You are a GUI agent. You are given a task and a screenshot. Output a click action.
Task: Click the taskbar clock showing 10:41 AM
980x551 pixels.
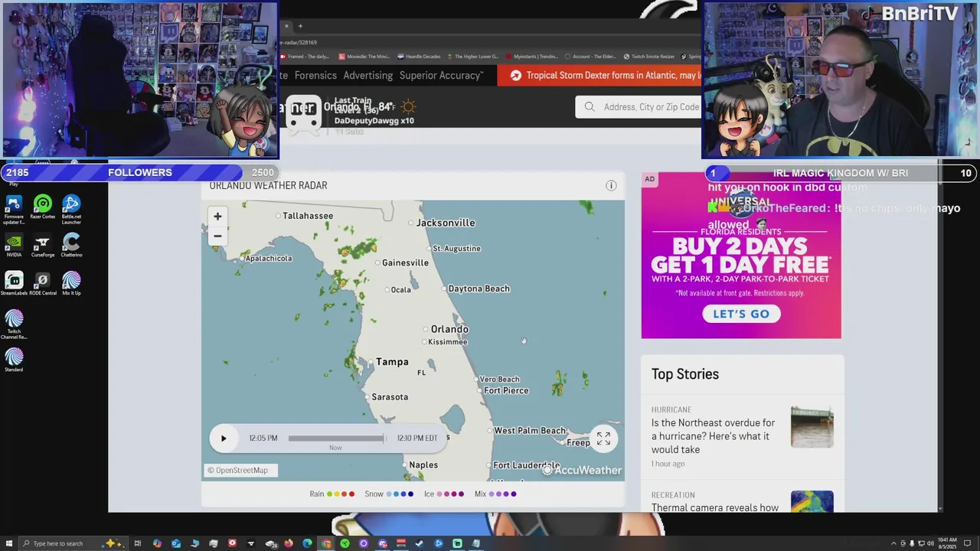[x=947, y=543]
